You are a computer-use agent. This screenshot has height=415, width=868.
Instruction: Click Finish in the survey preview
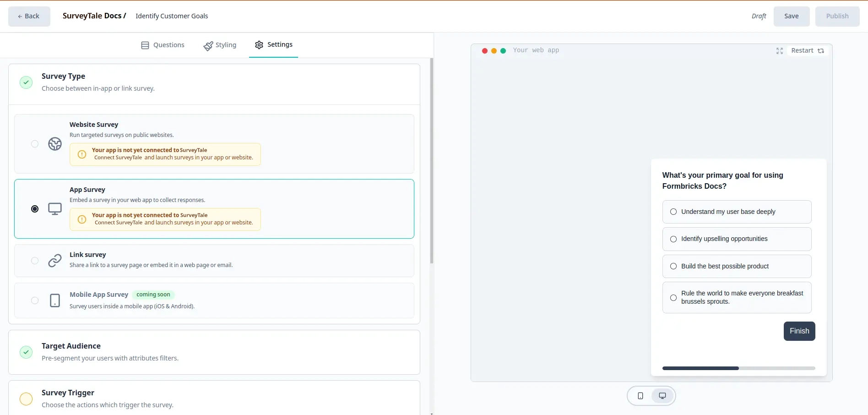(799, 331)
